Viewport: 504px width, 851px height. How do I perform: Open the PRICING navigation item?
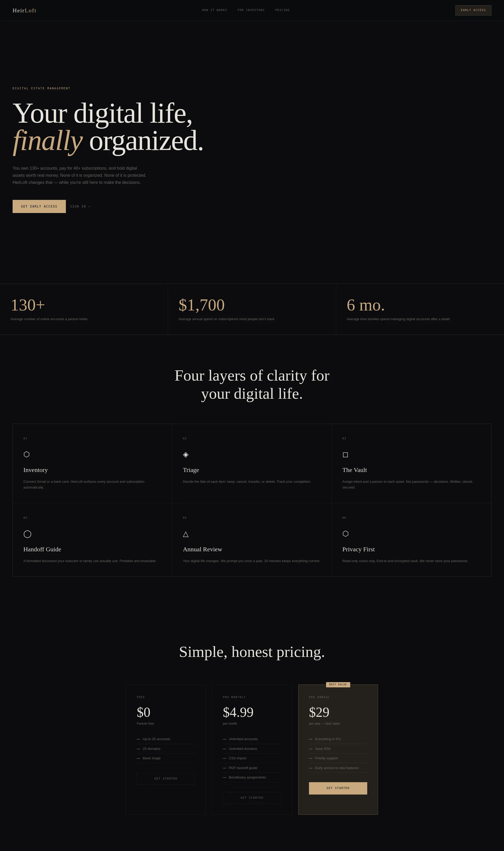pos(282,10)
